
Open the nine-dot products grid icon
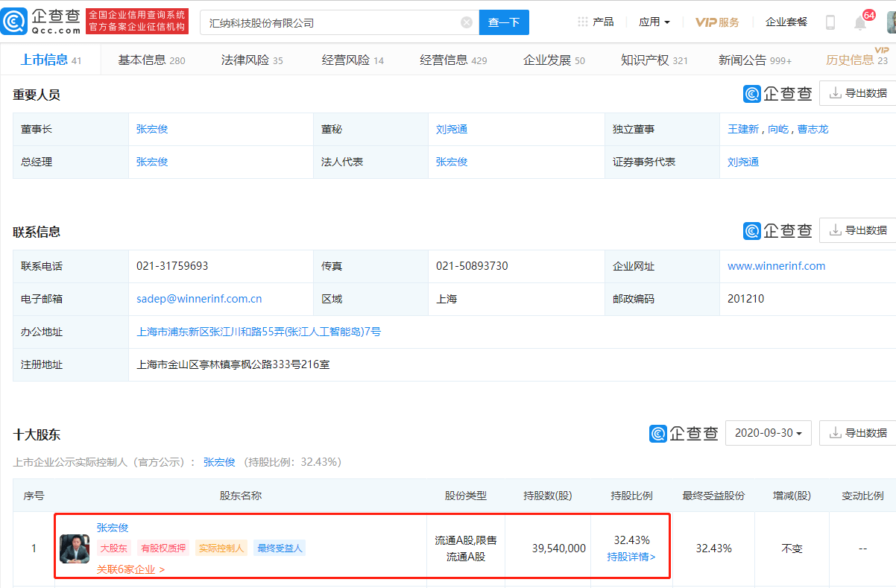[x=582, y=21]
